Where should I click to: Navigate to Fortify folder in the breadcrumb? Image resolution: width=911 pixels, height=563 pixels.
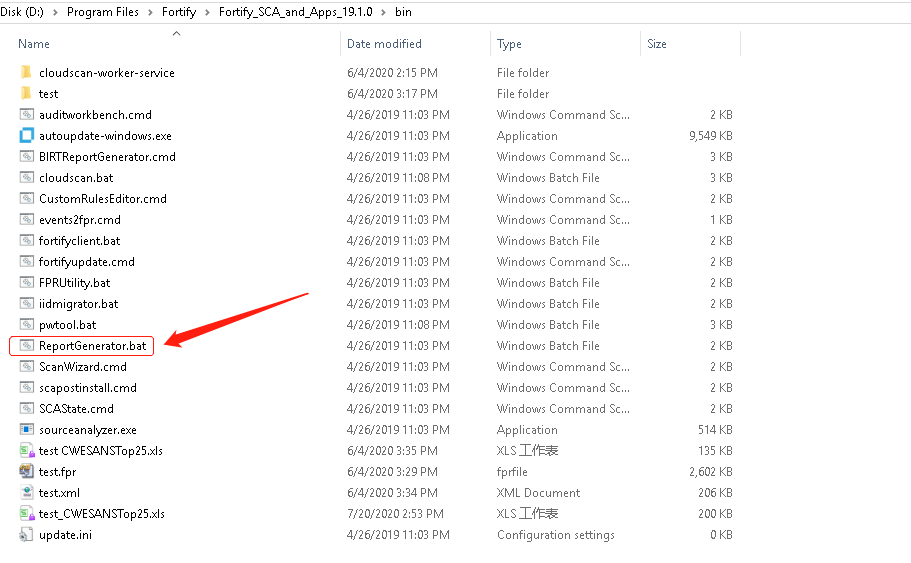point(179,12)
